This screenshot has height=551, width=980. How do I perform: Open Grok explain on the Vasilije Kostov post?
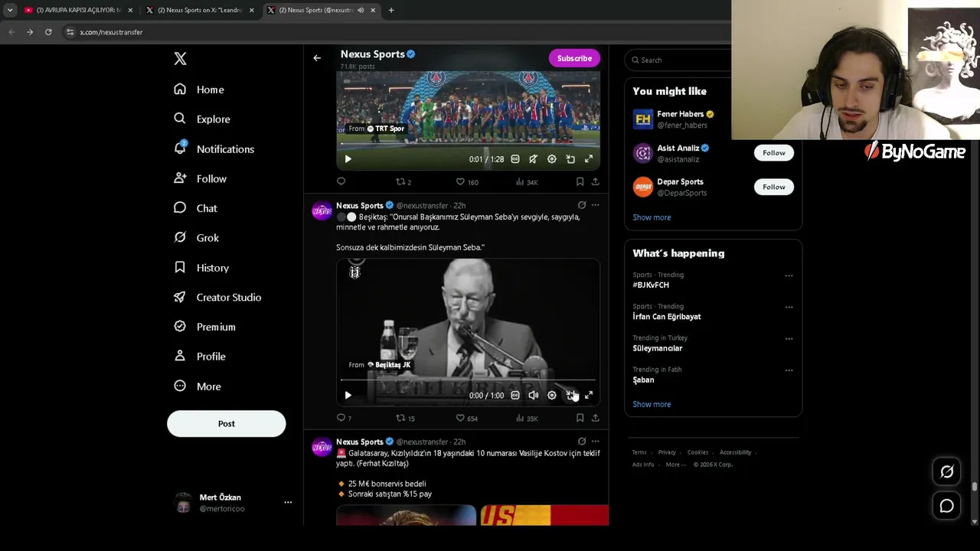click(582, 442)
